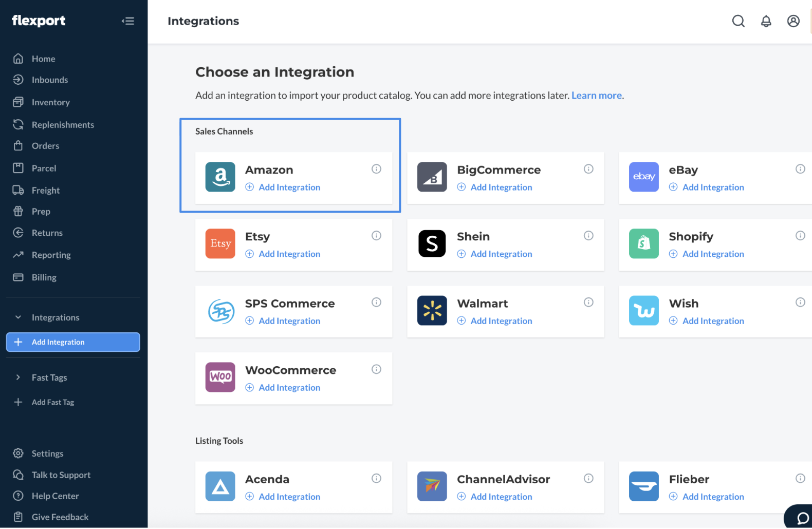Add Integration for Walmart
Screen dimensions: 812x529
pos(494,321)
